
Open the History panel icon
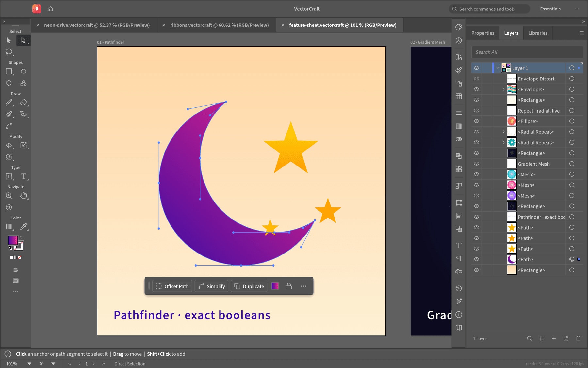coord(459,288)
